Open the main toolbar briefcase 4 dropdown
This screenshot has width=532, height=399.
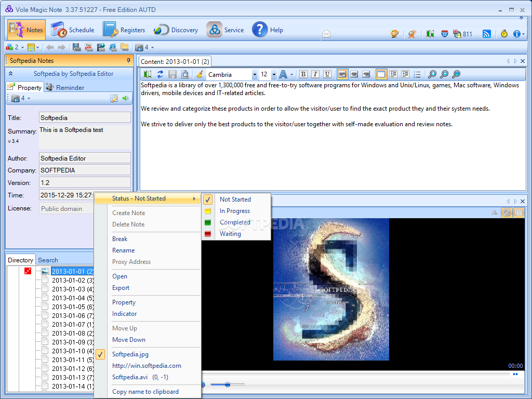pyautogui.click(x=152, y=47)
